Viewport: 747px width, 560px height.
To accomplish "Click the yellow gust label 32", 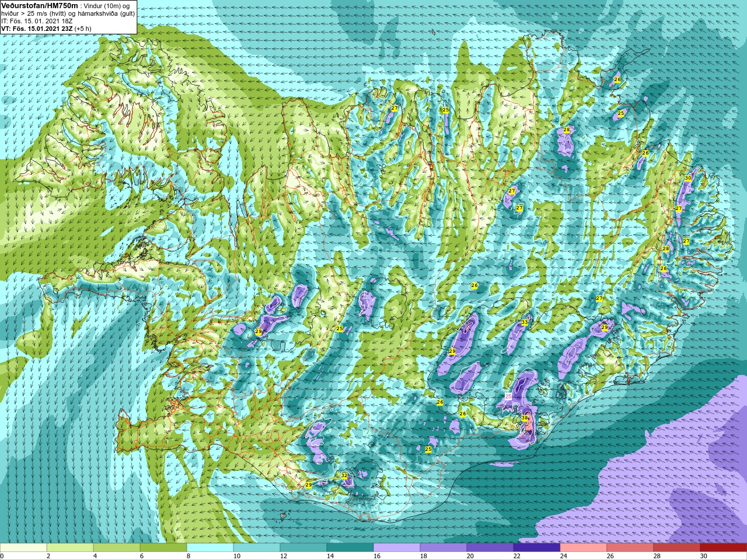I will pyautogui.click(x=344, y=476).
